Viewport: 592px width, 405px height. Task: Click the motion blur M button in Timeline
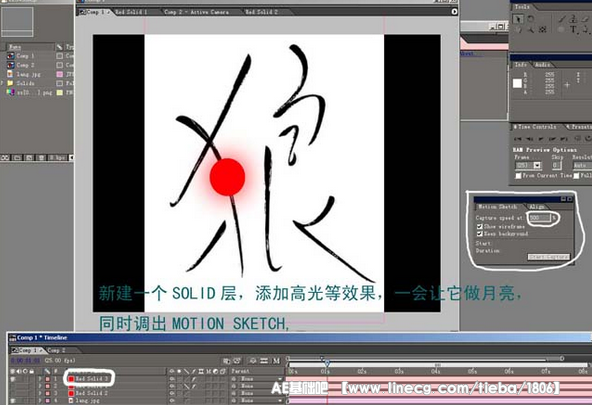pos(276,361)
